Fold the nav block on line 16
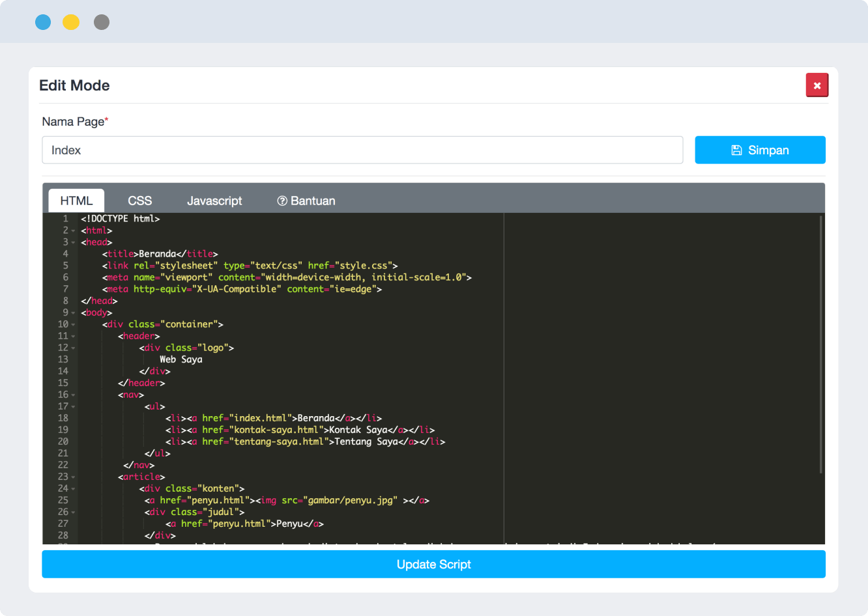 [73, 395]
